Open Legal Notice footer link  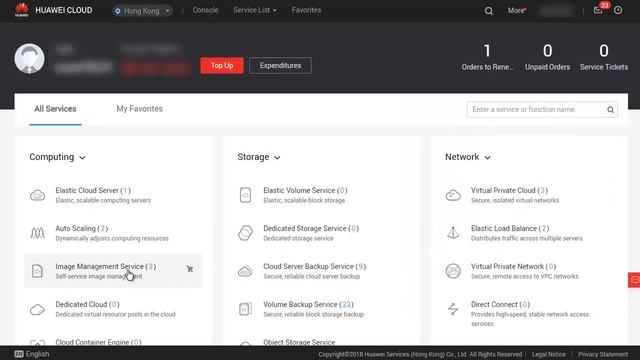coord(549,354)
